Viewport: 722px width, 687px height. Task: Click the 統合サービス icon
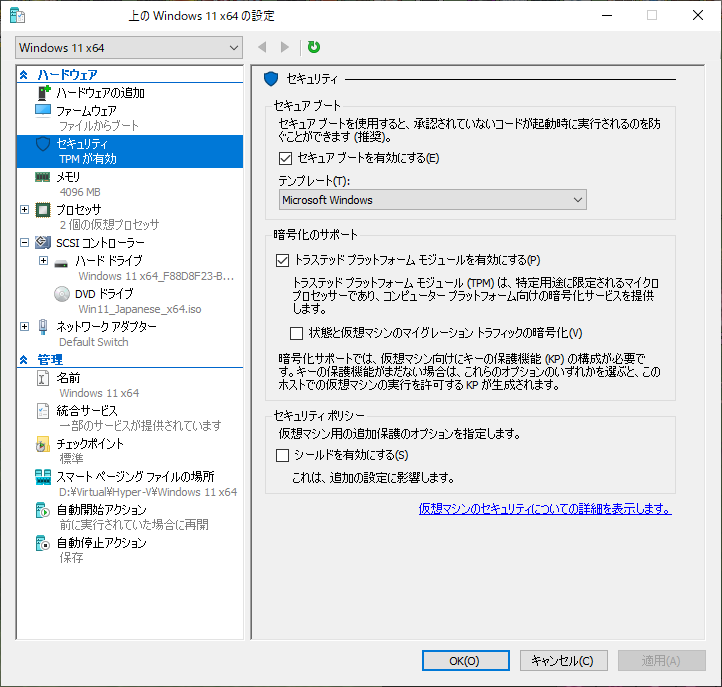pyautogui.click(x=43, y=411)
